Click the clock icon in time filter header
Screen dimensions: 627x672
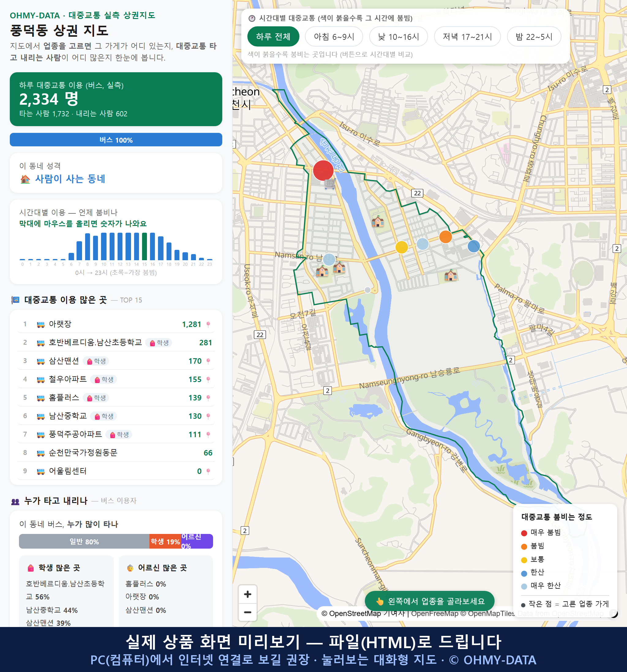point(252,18)
